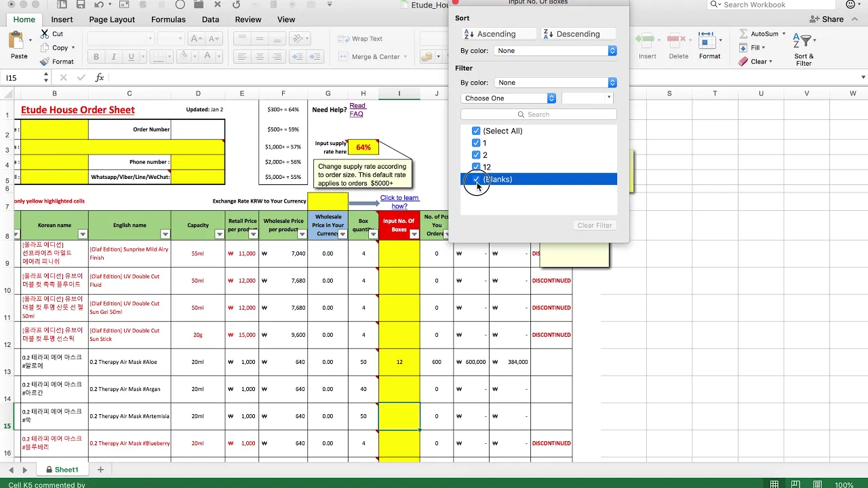Switch to the Insert ribbon tab
Image resolution: width=868 pixels, height=488 pixels.
(x=62, y=20)
